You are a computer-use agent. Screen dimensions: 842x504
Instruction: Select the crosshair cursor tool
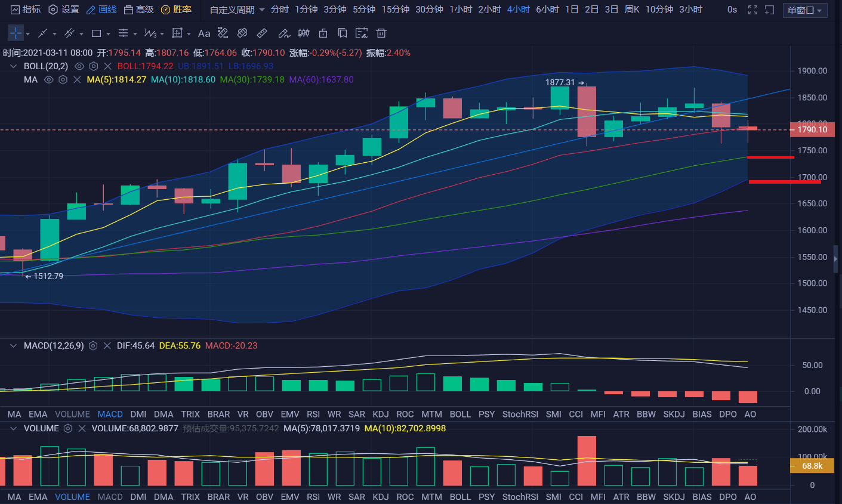[16, 33]
